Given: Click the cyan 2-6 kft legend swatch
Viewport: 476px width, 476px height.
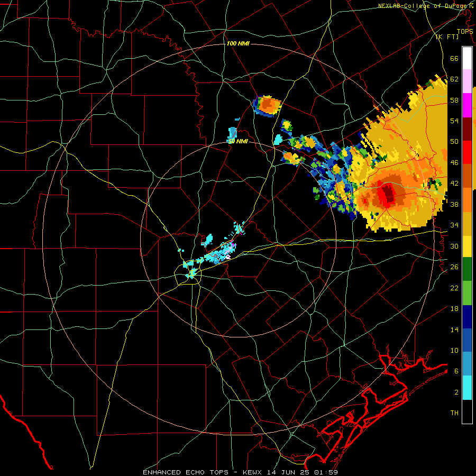Looking at the screenshot, I should tap(467, 388).
